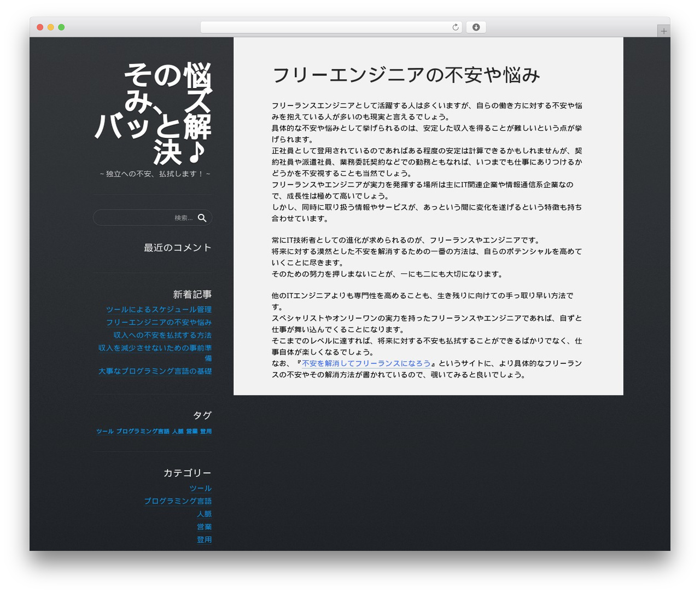Reload the page using the refresh icon
The image size is (700, 593).
[455, 27]
